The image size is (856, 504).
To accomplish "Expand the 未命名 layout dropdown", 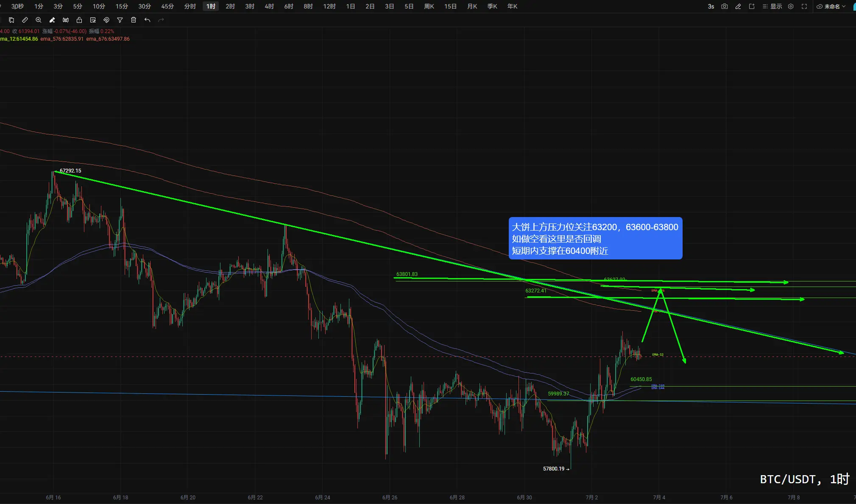I will click(831, 6).
